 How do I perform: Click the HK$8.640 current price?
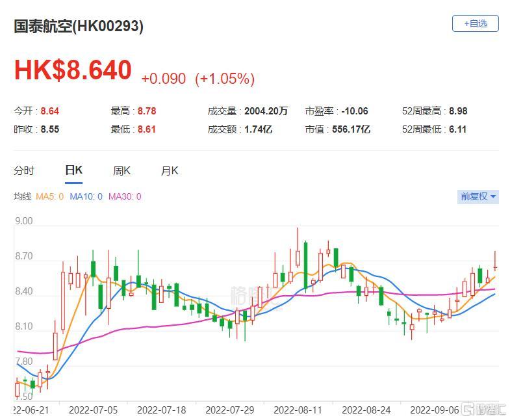coord(73,70)
